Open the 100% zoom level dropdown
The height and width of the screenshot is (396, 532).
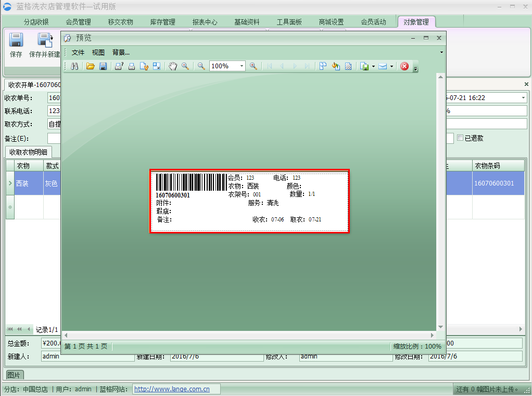242,66
